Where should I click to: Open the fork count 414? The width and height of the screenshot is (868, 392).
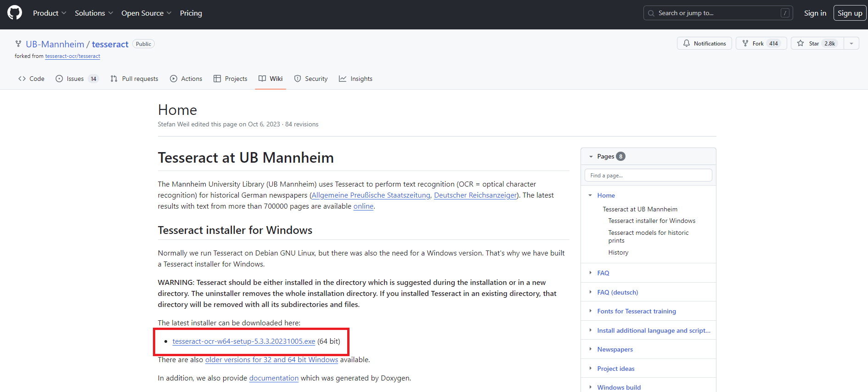(774, 43)
